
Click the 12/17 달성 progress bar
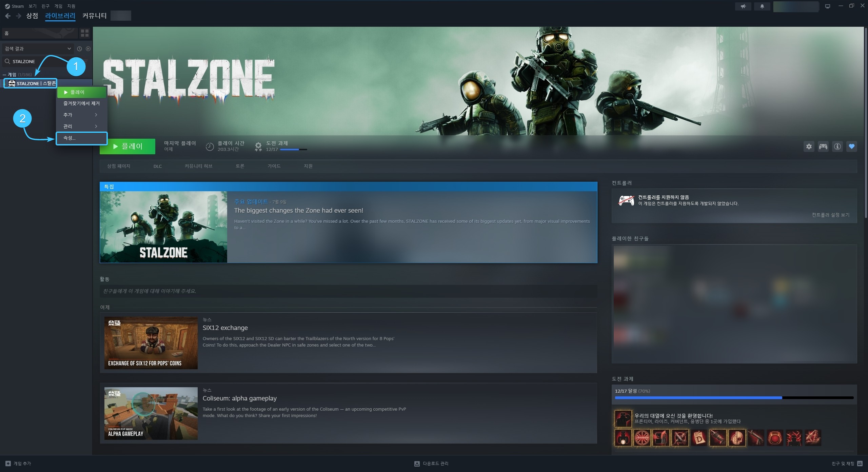tap(734, 398)
